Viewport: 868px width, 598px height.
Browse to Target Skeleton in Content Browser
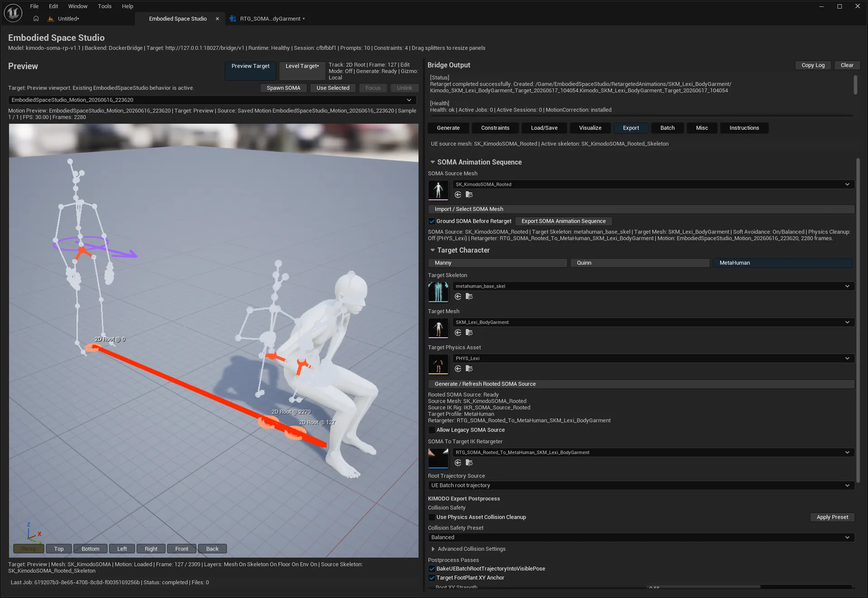(469, 297)
